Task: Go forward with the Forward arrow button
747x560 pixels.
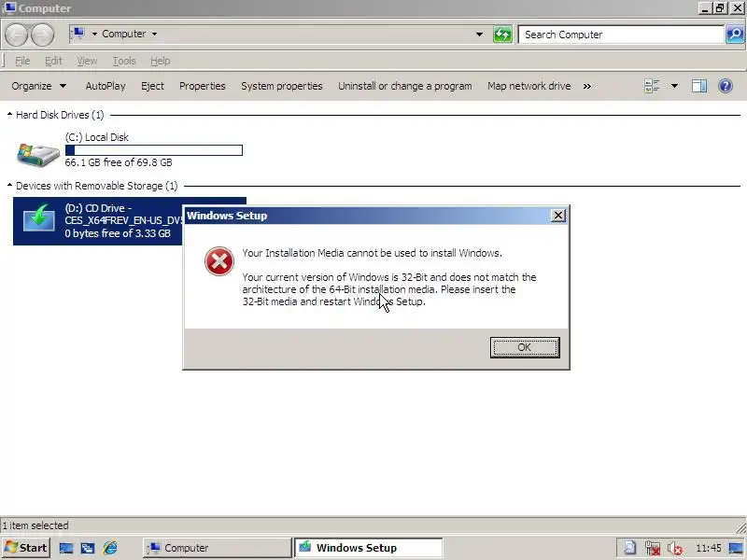Action: pyautogui.click(x=42, y=35)
